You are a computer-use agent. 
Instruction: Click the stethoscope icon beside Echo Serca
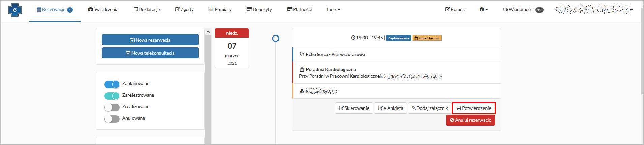pyautogui.click(x=302, y=54)
